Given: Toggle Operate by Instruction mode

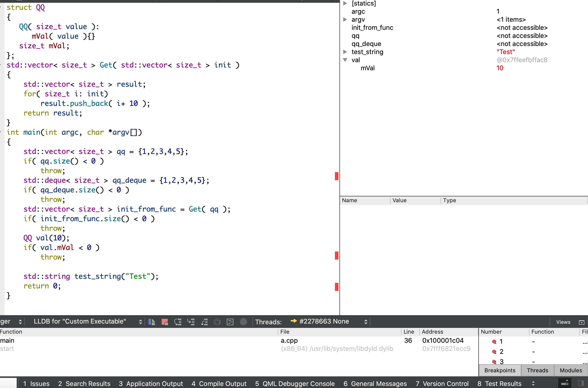Looking at the screenshot, I should [x=230, y=322].
